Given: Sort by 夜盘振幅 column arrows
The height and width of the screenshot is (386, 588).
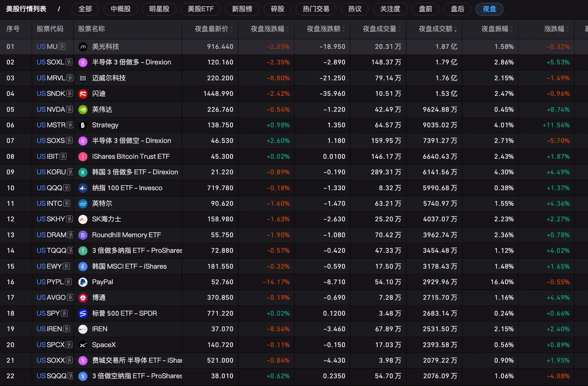Looking at the screenshot, I should coord(511,29).
